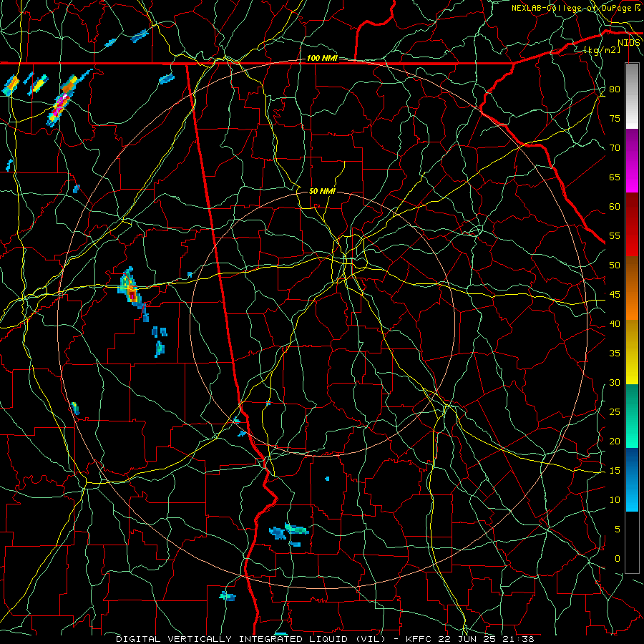Select the 100 NMI range ring label
The width and height of the screenshot is (644, 644).
[x=322, y=59]
